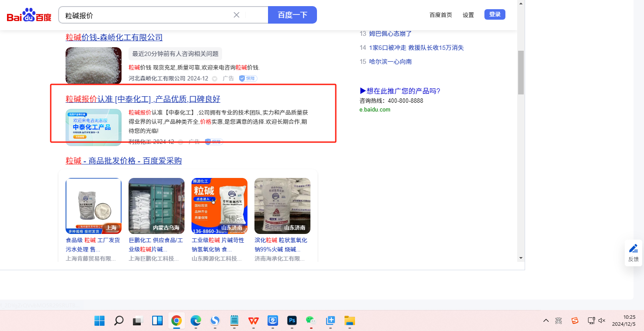
Task: Open Microsoft Edge in the taskbar
Action: tap(195, 321)
